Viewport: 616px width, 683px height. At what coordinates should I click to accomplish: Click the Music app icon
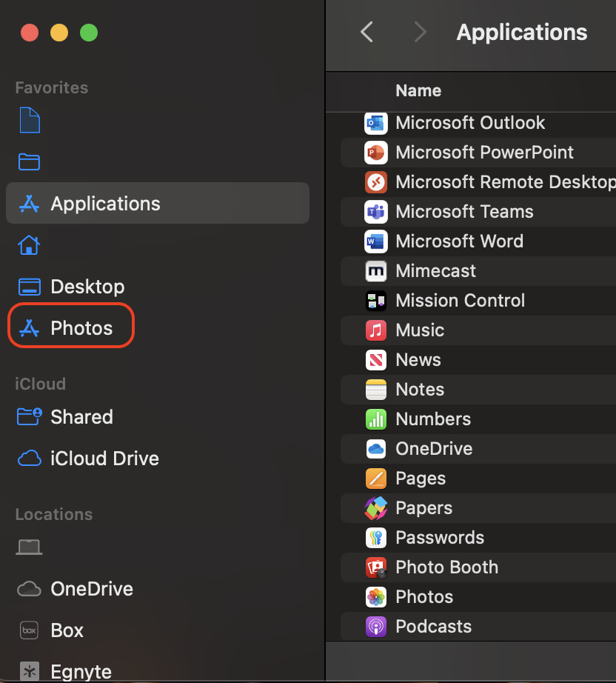tap(376, 330)
